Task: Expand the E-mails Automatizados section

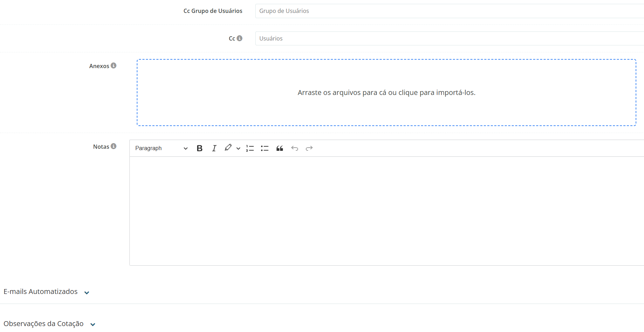Action: coord(87,293)
